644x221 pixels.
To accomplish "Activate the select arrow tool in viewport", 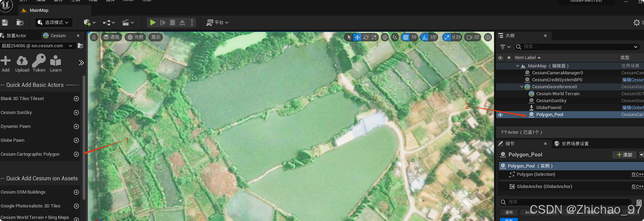I will 349,37.
